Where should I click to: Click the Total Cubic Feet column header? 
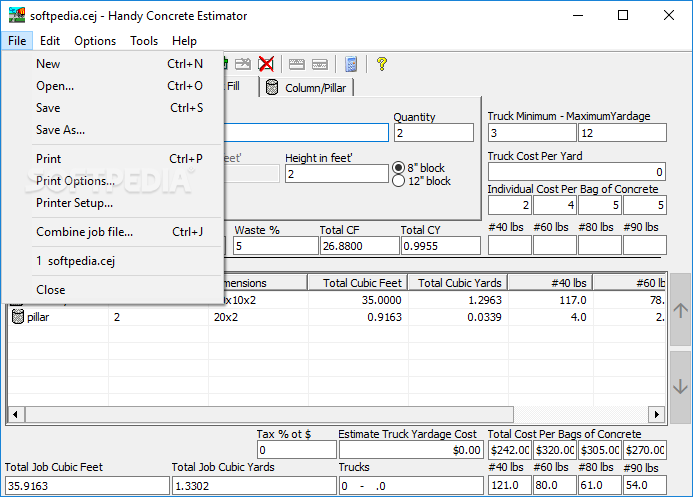pyautogui.click(x=357, y=283)
